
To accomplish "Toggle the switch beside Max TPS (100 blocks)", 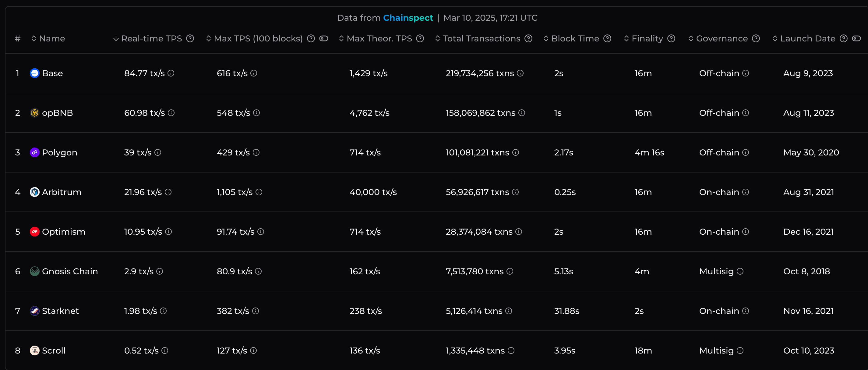I will click(324, 38).
